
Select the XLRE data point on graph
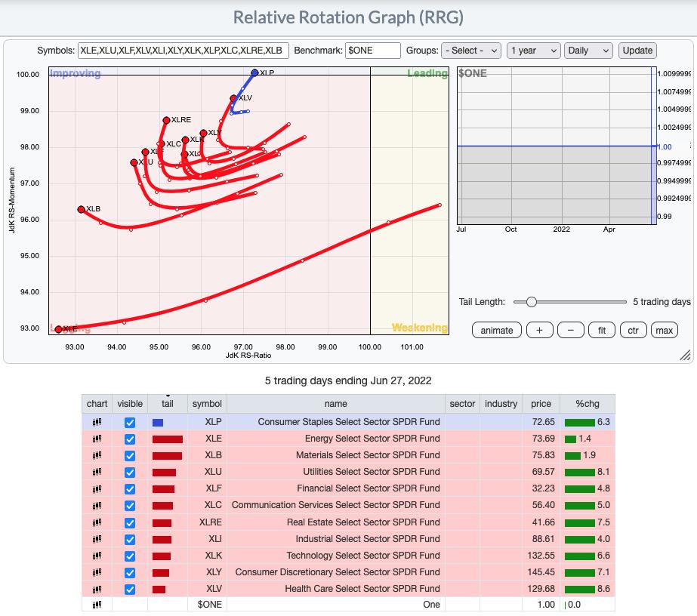tap(166, 121)
